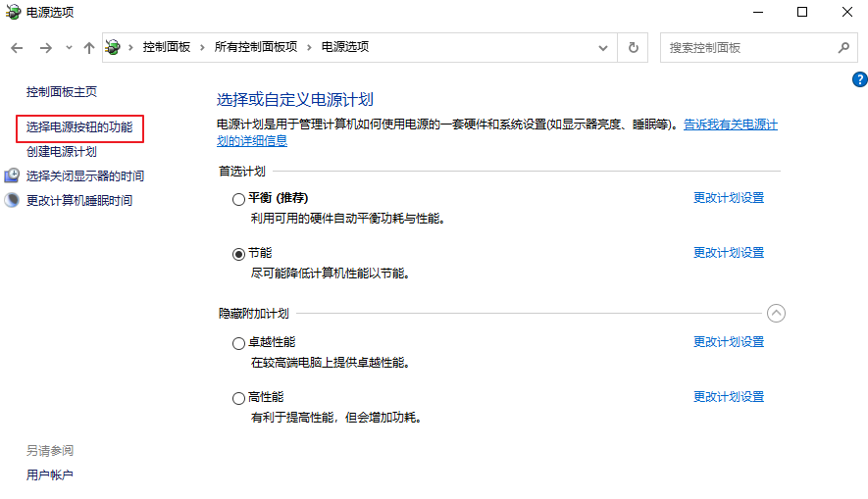Click the forward navigation arrow

[x=45, y=48]
